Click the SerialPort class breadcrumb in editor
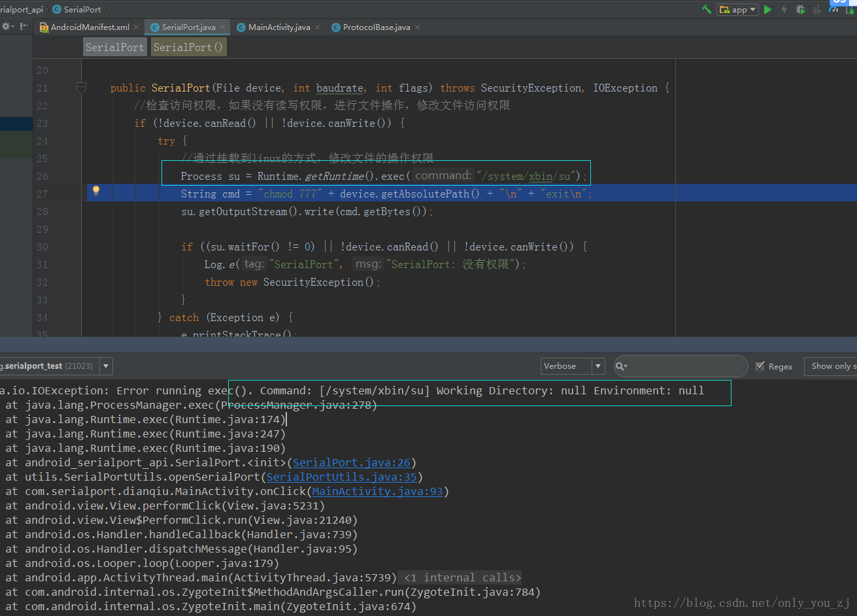Image resolution: width=857 pixels, height=616 pixels. click(115, 47)
